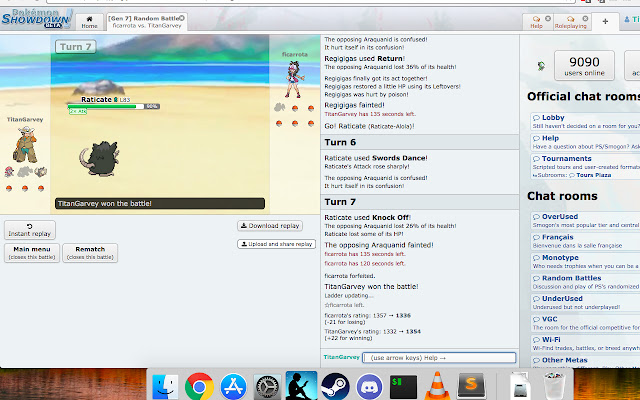Click the battle chat input field
Viewport: 640px width, 400px height.
(x=439, y=358)
